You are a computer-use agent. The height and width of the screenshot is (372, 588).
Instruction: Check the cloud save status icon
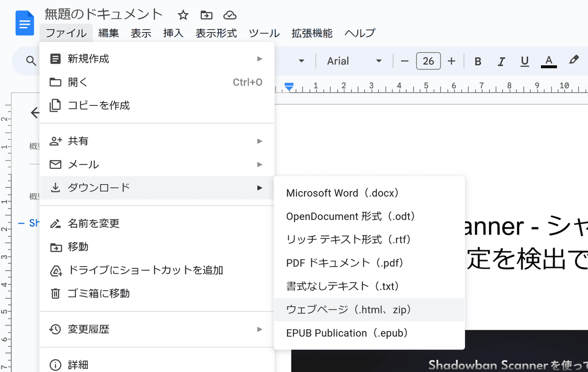click(230, 15)
